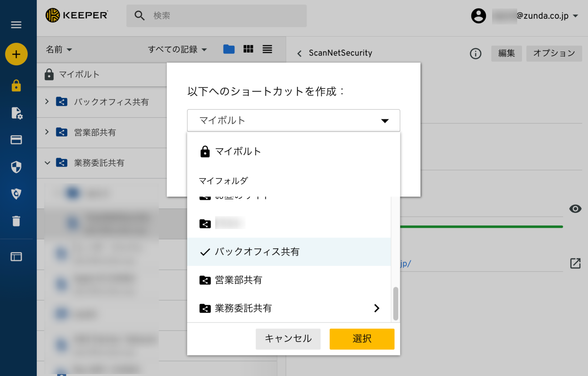Screen dimensions: 588x376
Task: Open the deleted items trash icon
Action: (16, 221)
